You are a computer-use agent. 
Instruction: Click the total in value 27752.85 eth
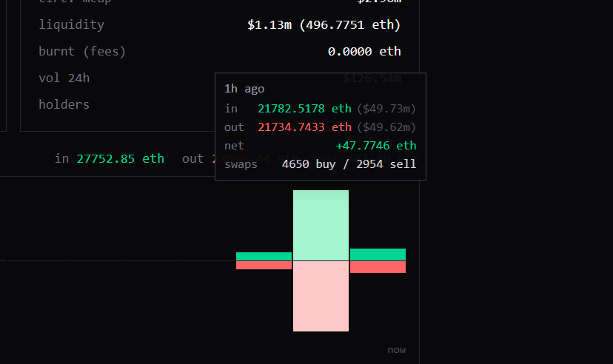pyautogui.click(x=120, y=158)
